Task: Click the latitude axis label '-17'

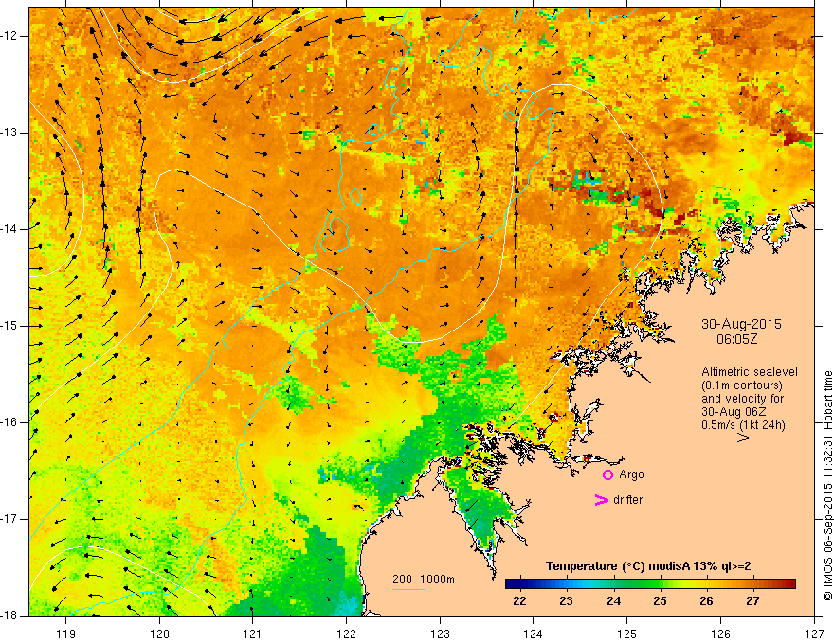Action: pos(10,519)
